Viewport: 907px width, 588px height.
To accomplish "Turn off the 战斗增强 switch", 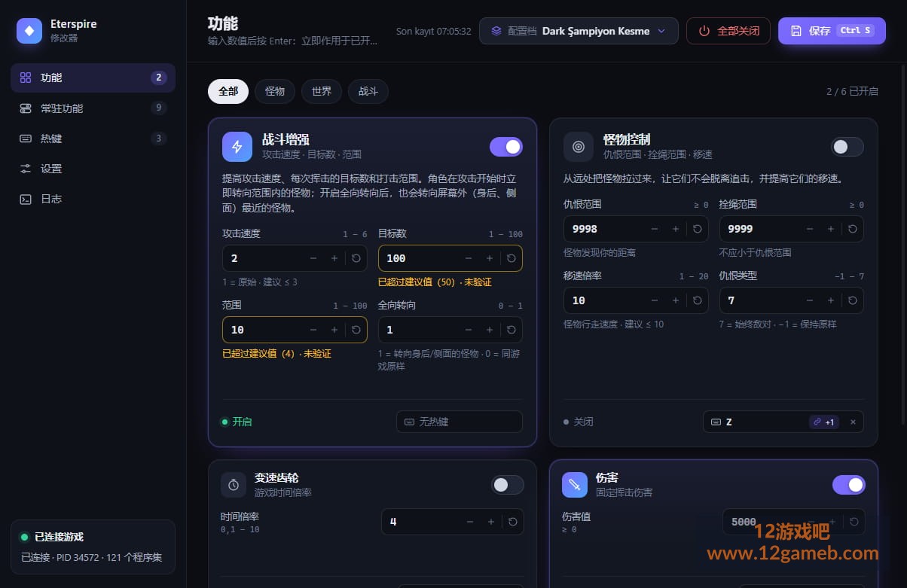I will (x=506, y=147).
